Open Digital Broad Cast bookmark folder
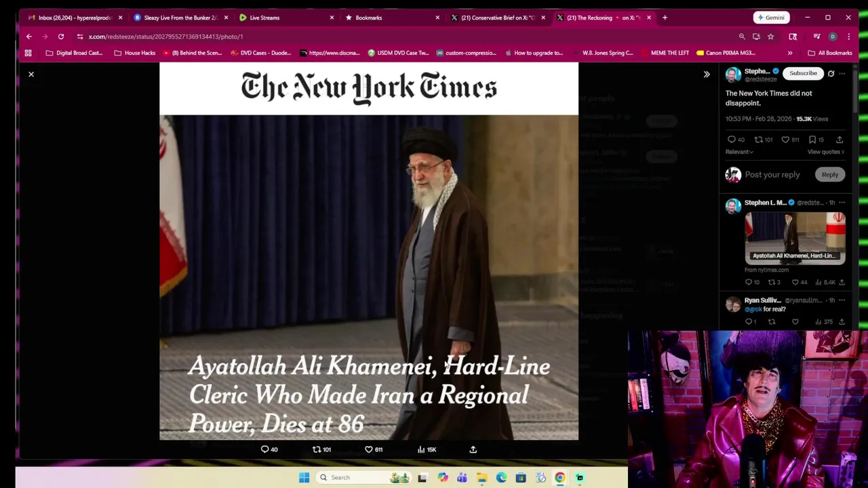 (x=74, y=53)
